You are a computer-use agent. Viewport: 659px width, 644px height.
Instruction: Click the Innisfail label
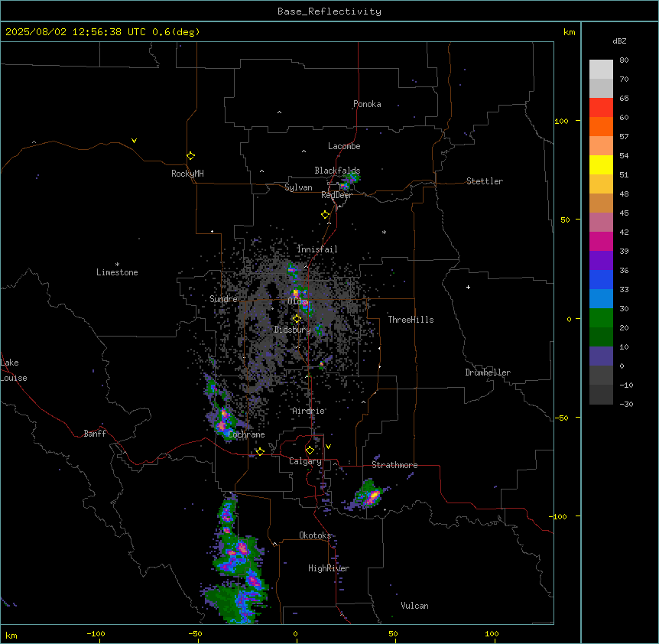(317, 249)
